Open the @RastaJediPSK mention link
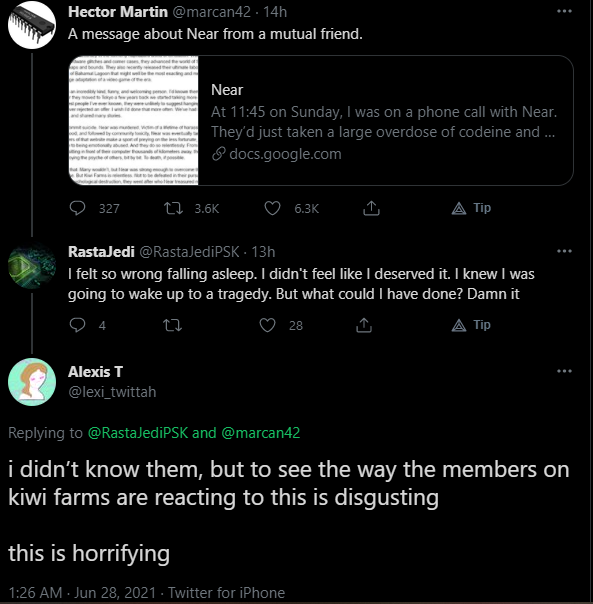 coord(138,433)
